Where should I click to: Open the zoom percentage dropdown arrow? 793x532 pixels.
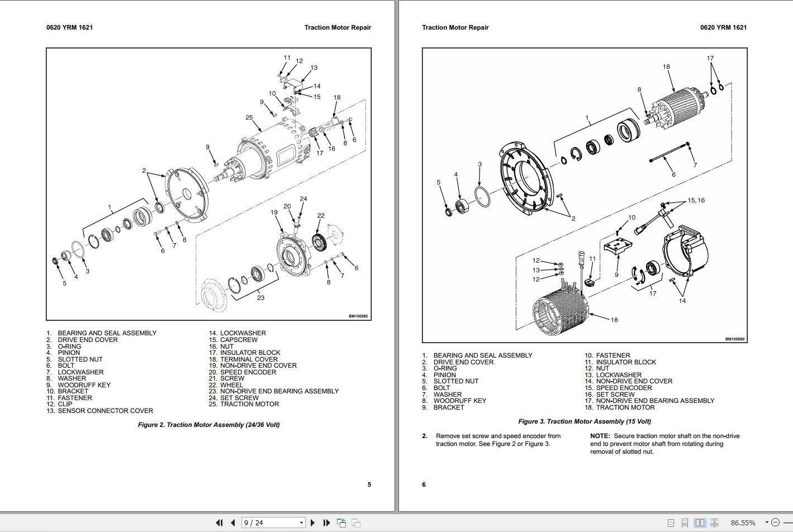pyautogui.click(x=767, y=523)
